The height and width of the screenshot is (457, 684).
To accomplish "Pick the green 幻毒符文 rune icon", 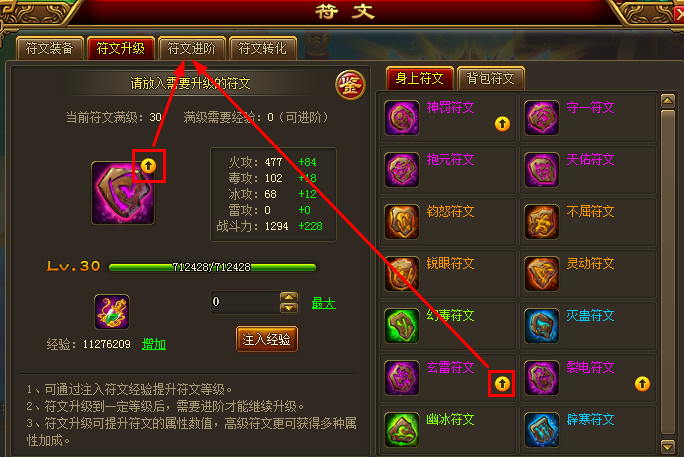I will (x=402, y=326).
